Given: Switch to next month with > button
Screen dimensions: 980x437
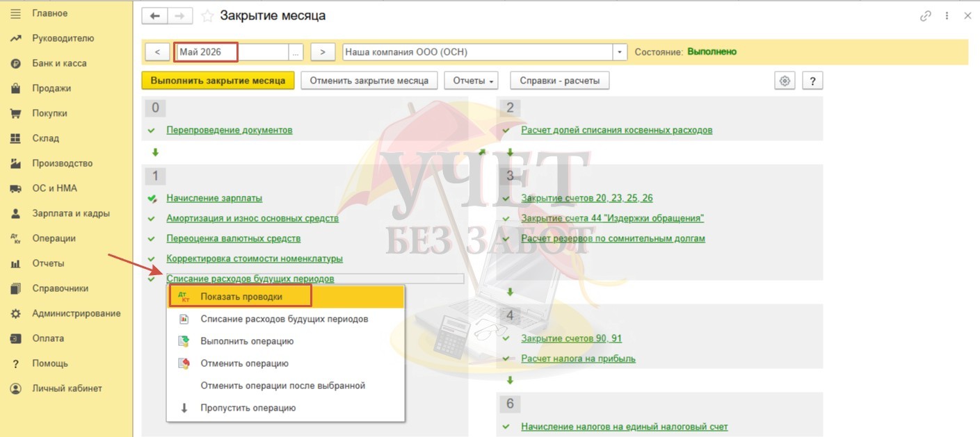Looking at the screenshot, I should pyautogui.click(x=323, y=52).
